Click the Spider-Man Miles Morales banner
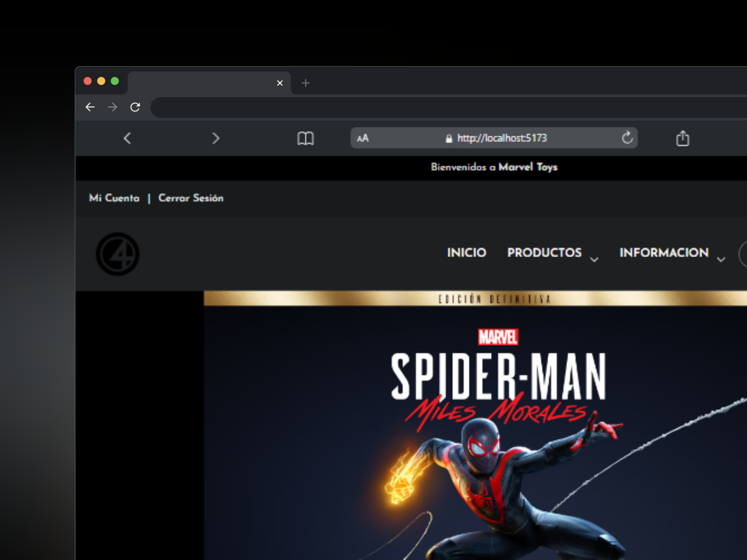747x560 pixels. [475, 425]
